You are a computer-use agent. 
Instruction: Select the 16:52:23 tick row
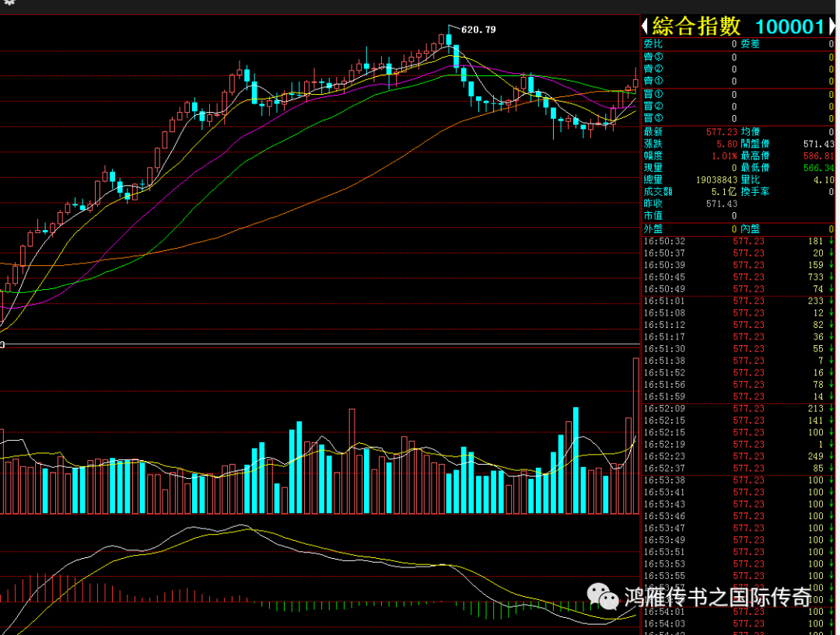[738, 457]
